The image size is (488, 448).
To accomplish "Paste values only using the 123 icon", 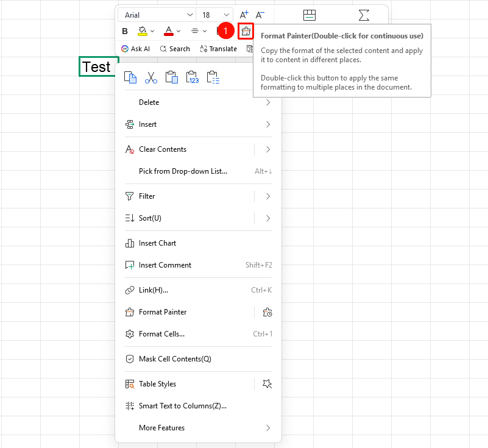I will pos(192,77).
